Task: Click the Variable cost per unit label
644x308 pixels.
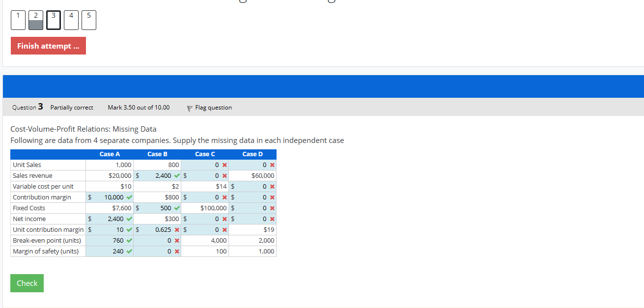Action: tap(43, 186)
